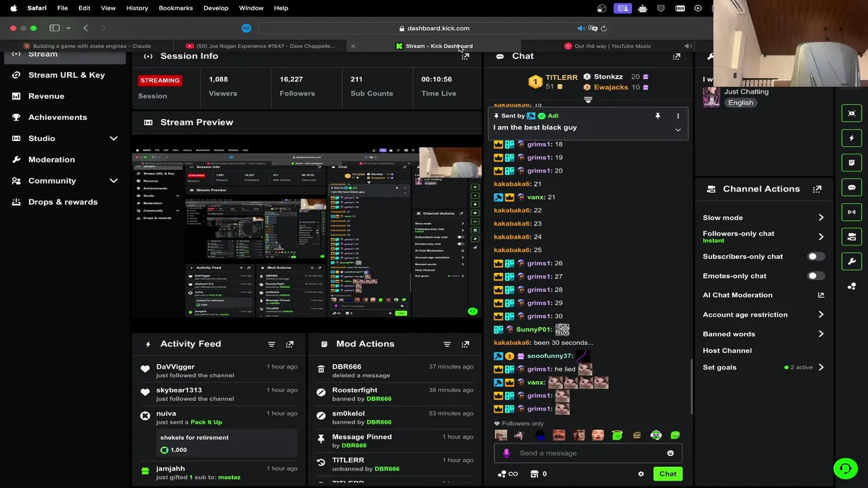Open Set goals with 2 active
This screenshot has height=488, width=868.
click(x=764, y=367)
